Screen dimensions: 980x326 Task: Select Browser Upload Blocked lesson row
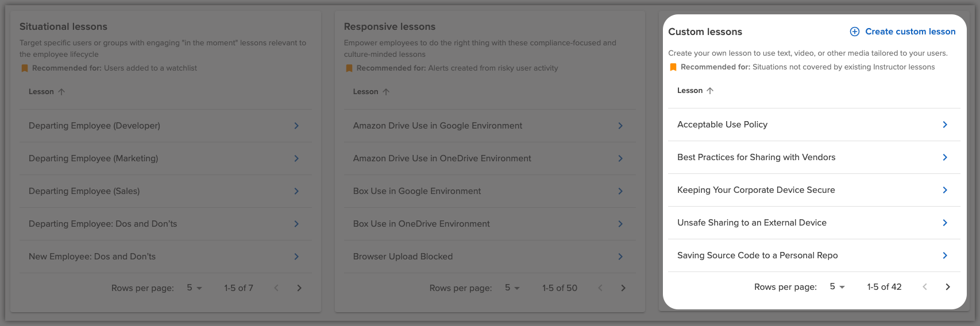[x=403, y=257]
